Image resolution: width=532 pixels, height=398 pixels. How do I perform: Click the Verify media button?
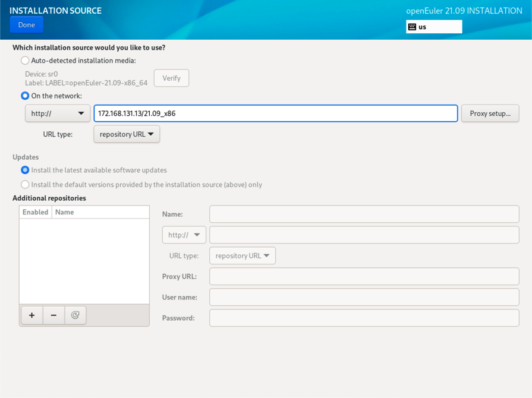pyautogui.click(x=171, y=78)
